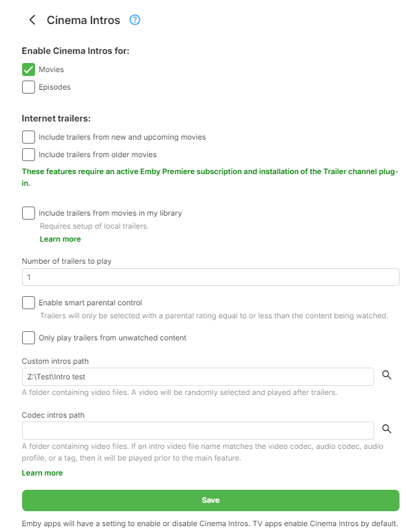Select the empty Codec intros path field
406x532 pixels.
[x=197, y=430]
